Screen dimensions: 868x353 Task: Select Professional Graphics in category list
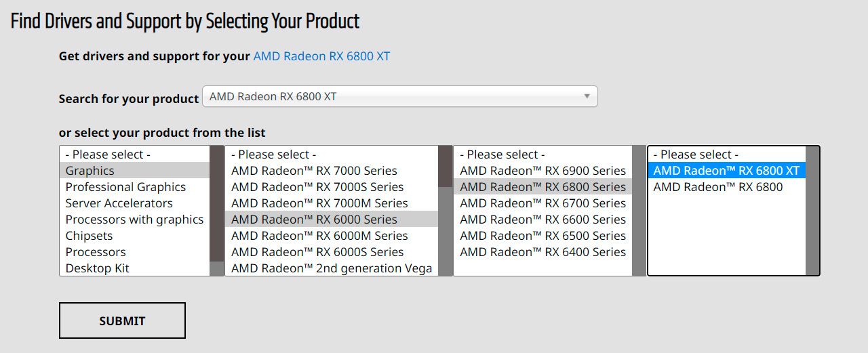[125, 187]
